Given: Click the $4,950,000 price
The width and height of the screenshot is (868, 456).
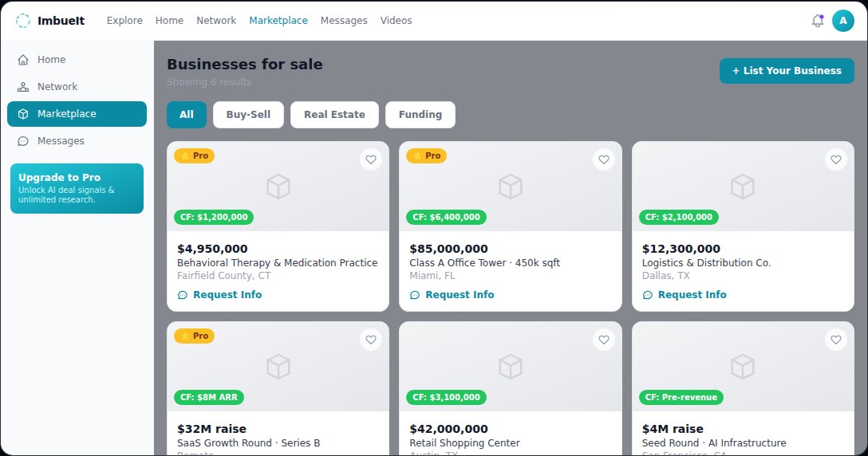Looking at the screenshot, I should [x=212, y=249].
